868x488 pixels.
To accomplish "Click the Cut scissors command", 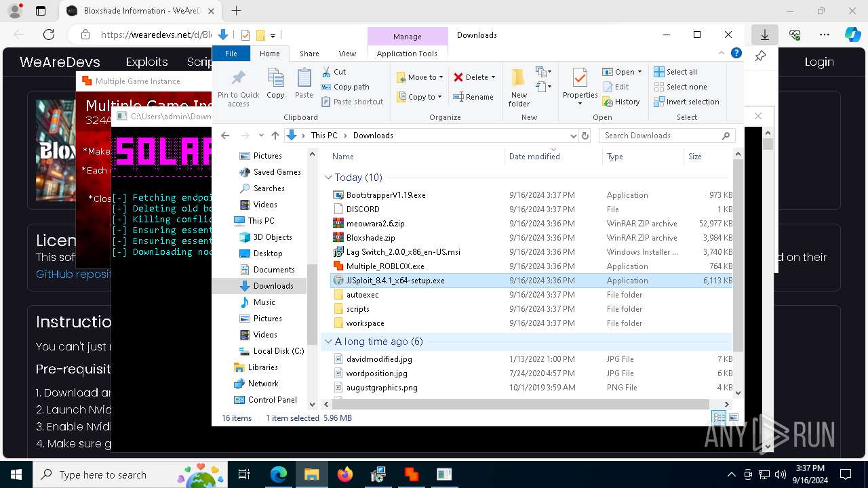I will [334, 72].
